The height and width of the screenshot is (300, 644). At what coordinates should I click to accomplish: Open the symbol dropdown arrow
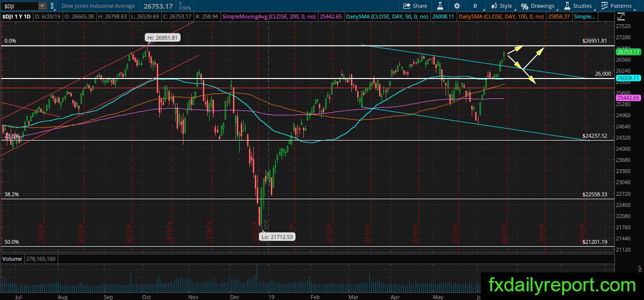tap(42, 6)
